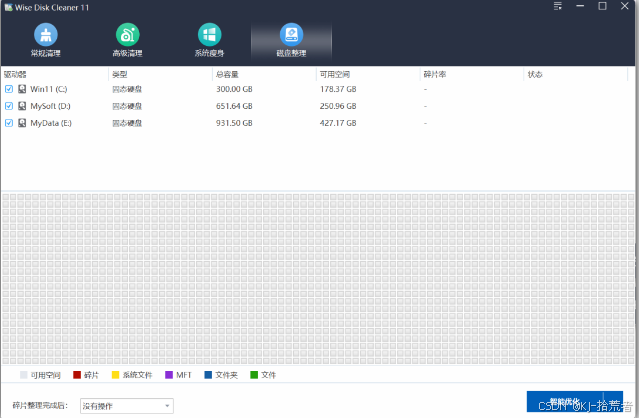Sort by the 碎片率 column header
The image size is (639, 418).
435,74
